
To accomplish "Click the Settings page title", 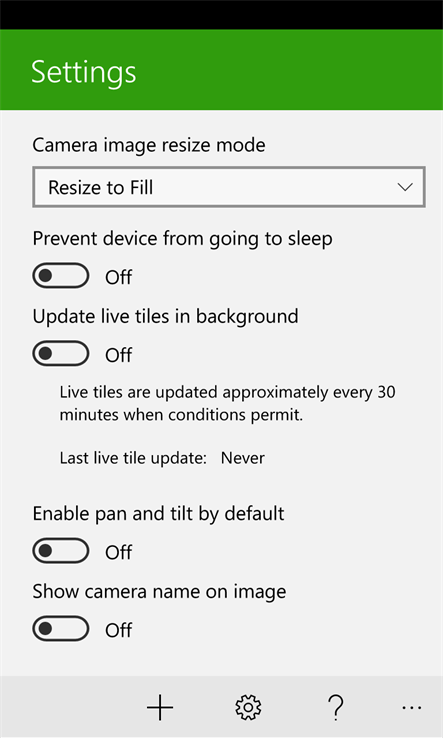I will [x=84, y=72].
